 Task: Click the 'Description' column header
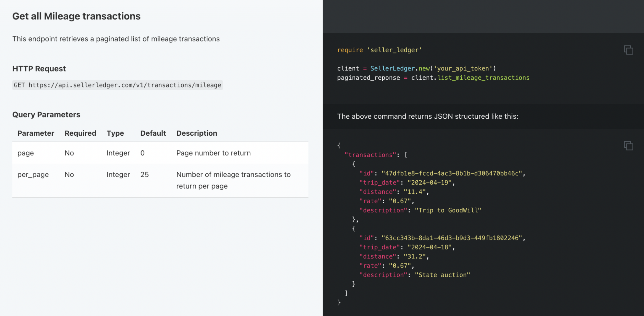(197, 133)
